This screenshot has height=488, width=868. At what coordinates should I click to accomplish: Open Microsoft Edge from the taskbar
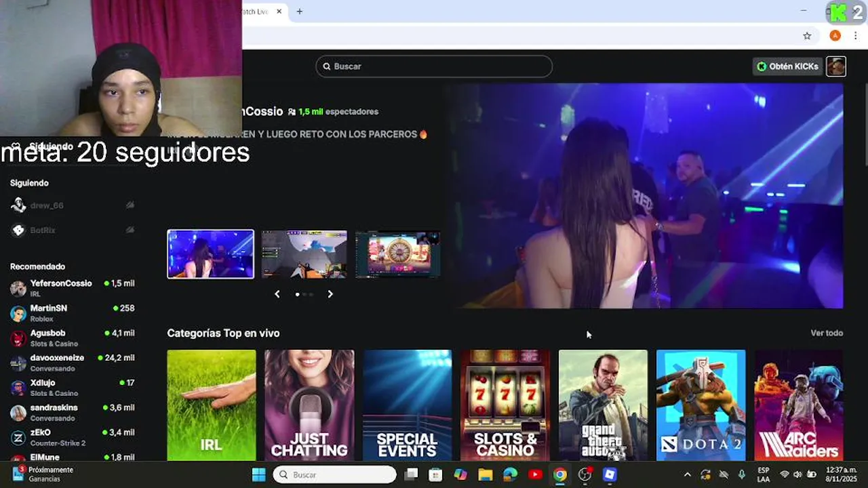tap(510, 474)
